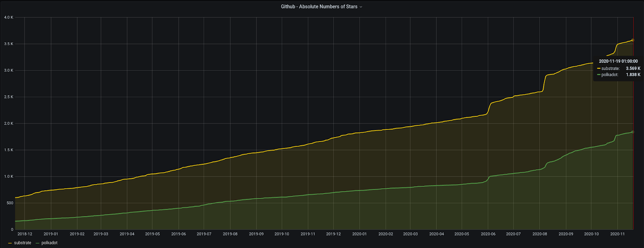Screen dimensions: 644x248
Task: Click the green polkadot legend color line
Action: pyautogui.click(x=37, y=243)
